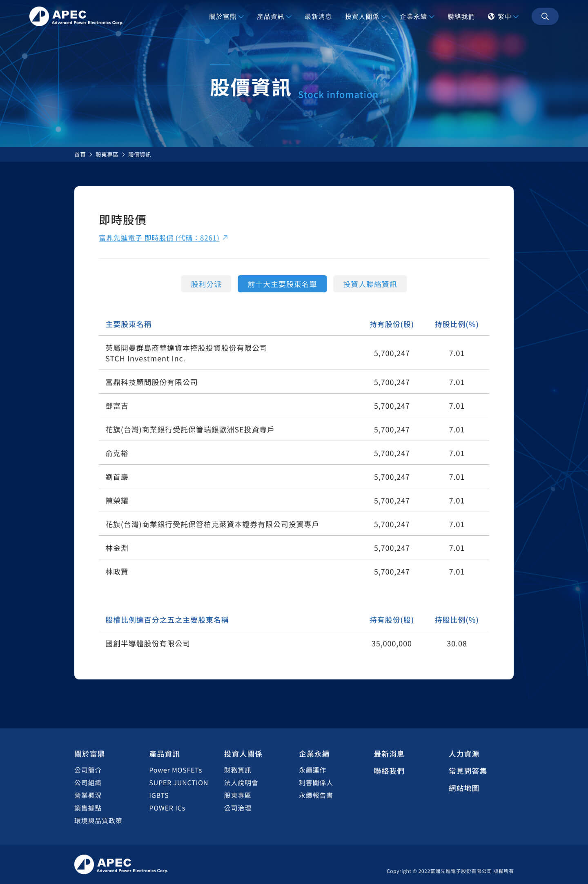
Task: Go to 首頁 in breadcrumb
Action: click(x=80, y=155)
